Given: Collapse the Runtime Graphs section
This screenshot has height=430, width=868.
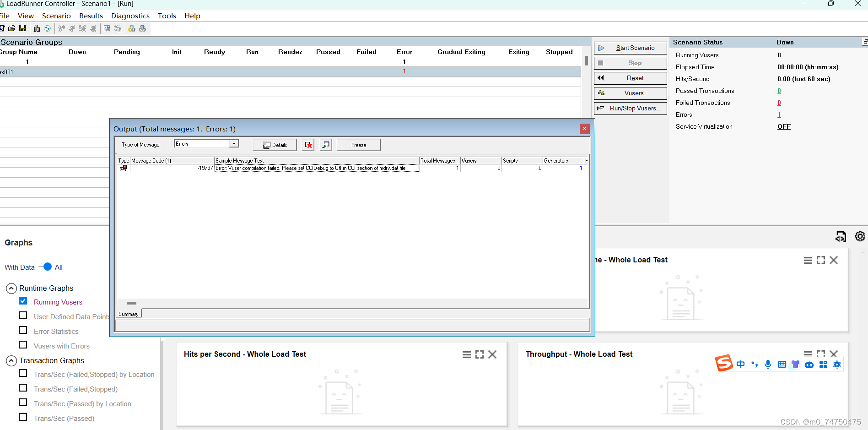Looking at the screenshot, I should point(11,288).
